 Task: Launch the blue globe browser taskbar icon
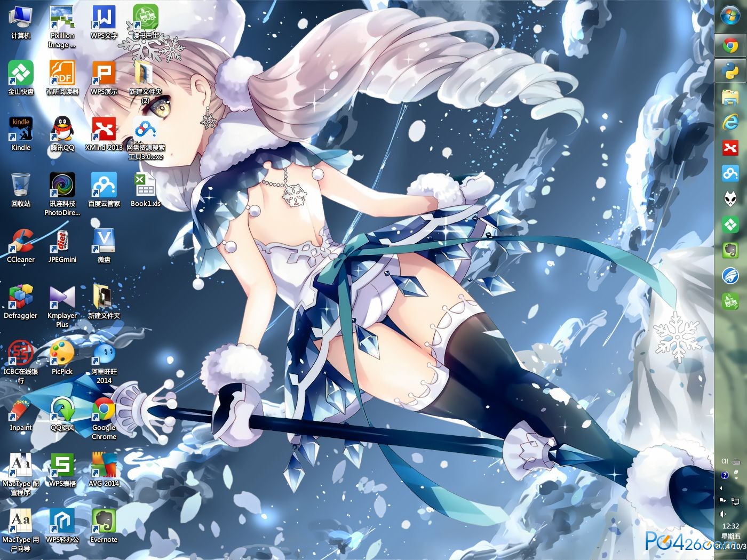(x=730, y=276)
